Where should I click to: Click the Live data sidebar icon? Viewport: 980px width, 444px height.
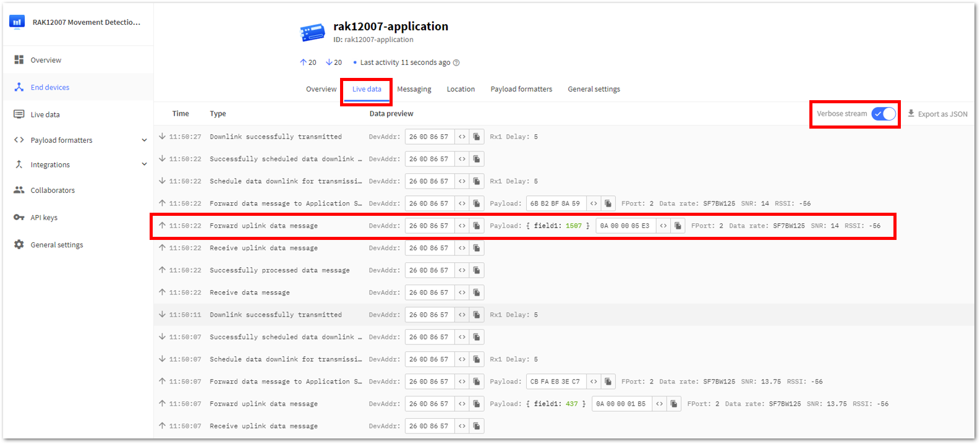click(x=19, y=114)
